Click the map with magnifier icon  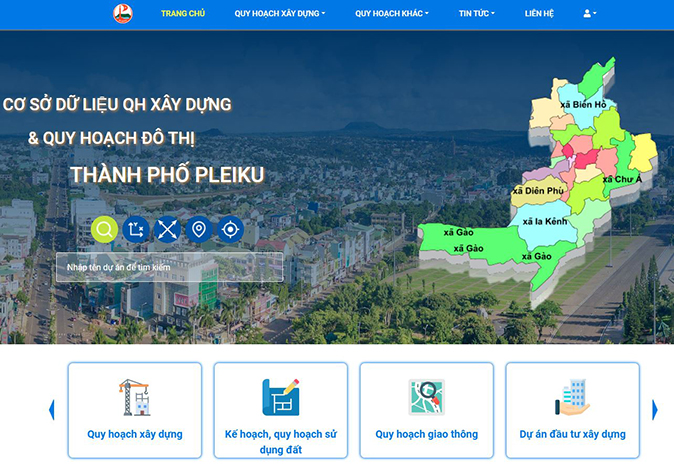[427, 397]
